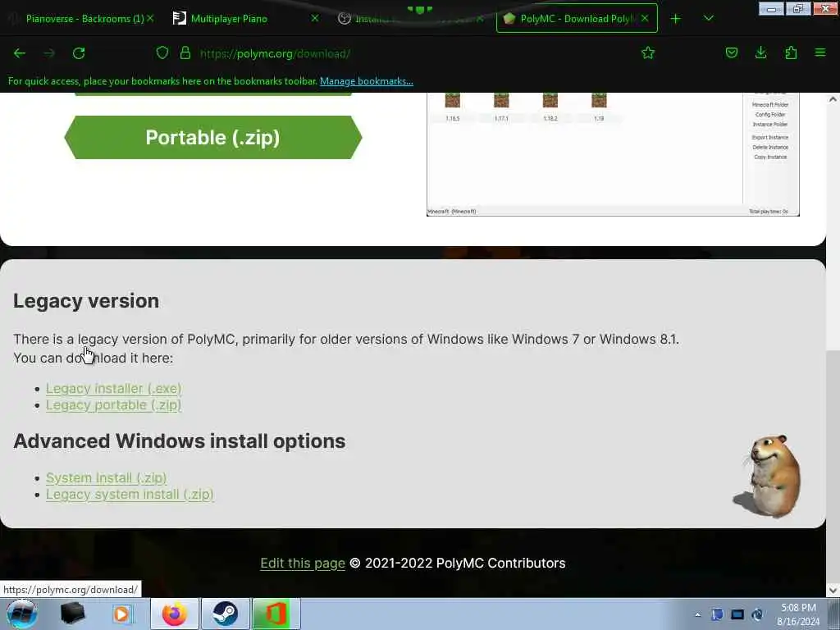Screen dimensions: 840x630
Task: Download the Legacy installer (.exe)
Action: (113, 388)
